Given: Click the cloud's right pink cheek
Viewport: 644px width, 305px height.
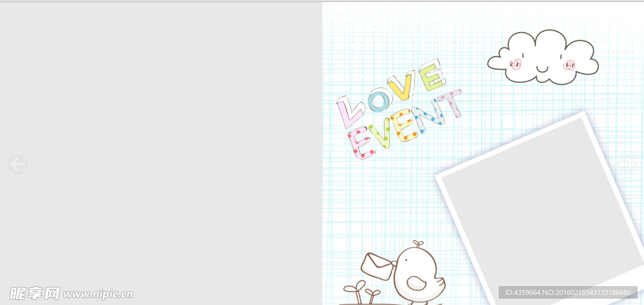Looking at the screenshot, I should click(x=570, y=64).
